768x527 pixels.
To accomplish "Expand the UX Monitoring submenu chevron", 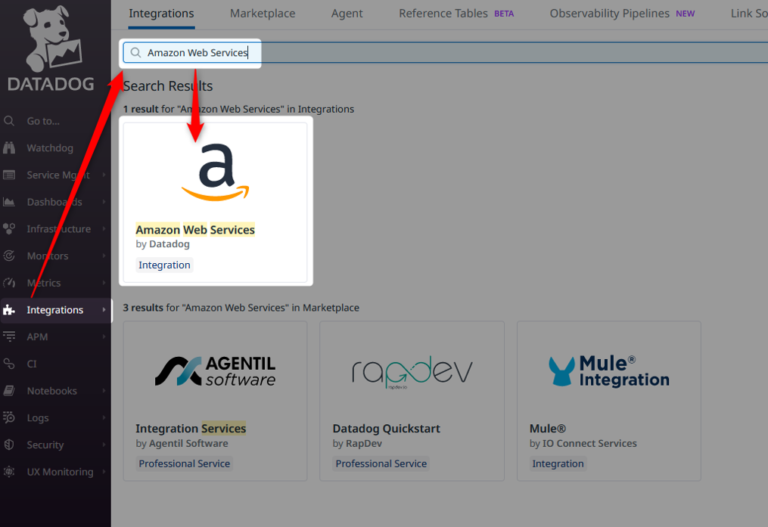I will point(104,472).
